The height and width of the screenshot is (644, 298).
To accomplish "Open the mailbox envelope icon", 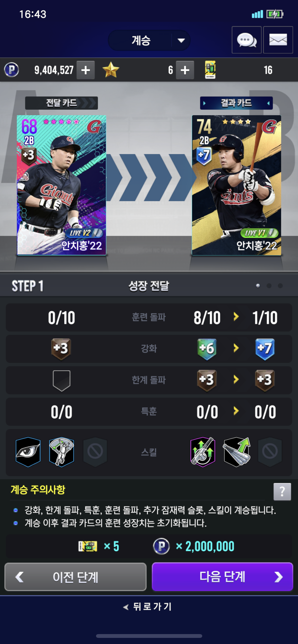I will point(278,40).
